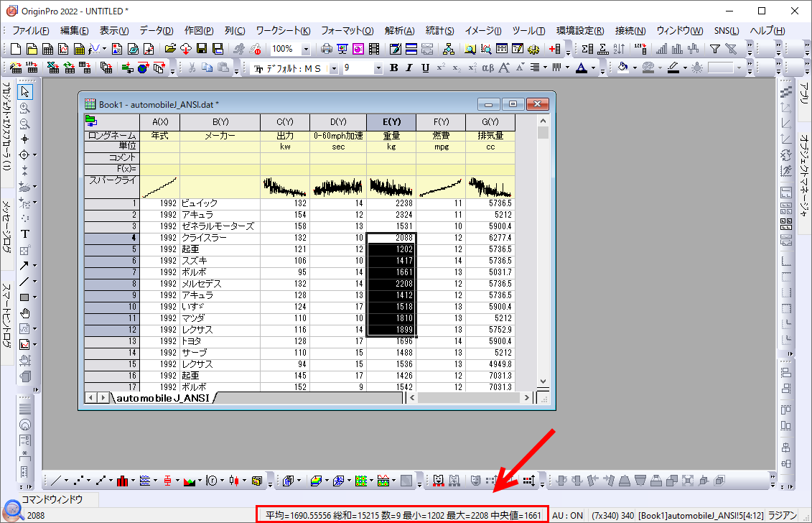Click the Greek alpha-beta symbol button

point(487,68)
